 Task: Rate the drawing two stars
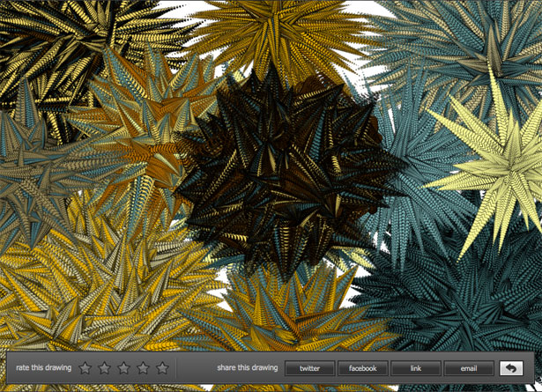pos(104,368)
